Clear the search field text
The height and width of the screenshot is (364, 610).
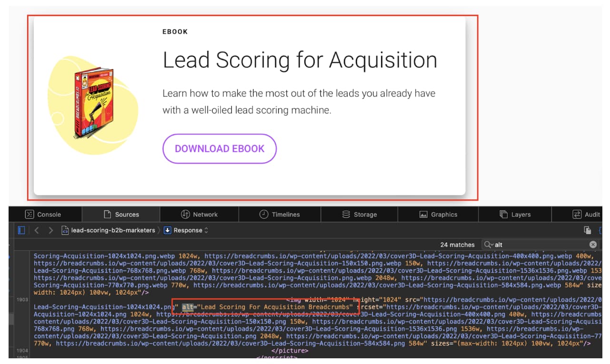pos(593,245)
